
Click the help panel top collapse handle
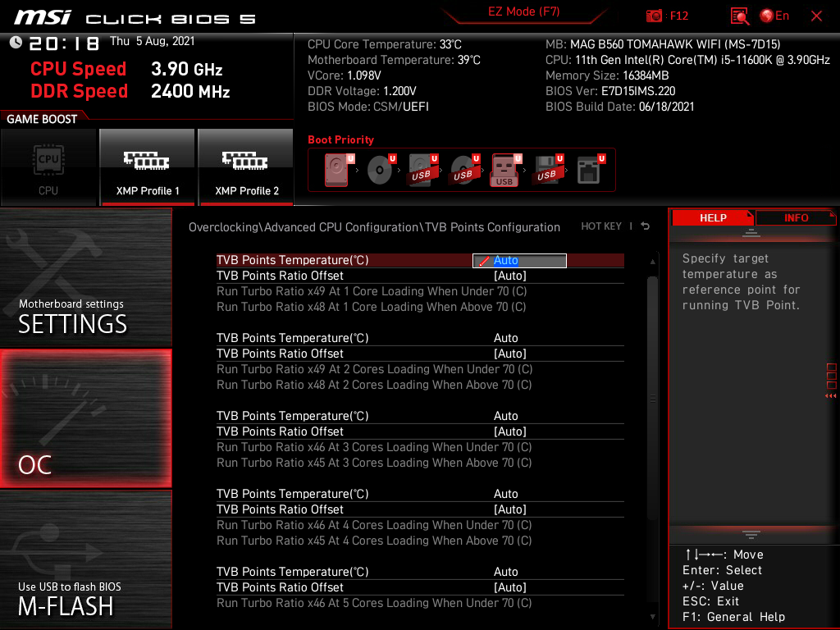(x=751, y=233)
